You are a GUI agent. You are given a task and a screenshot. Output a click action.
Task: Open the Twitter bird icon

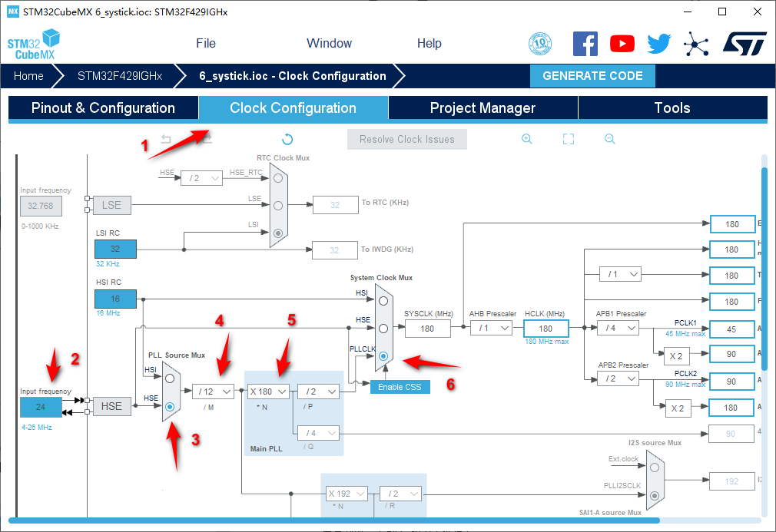click(x=658, y=44)
